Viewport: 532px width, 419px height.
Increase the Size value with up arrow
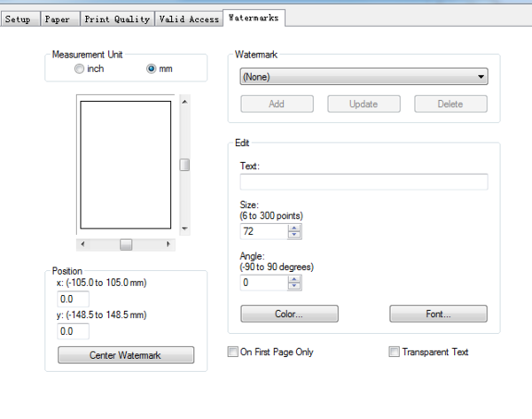[x=294, y=227]
